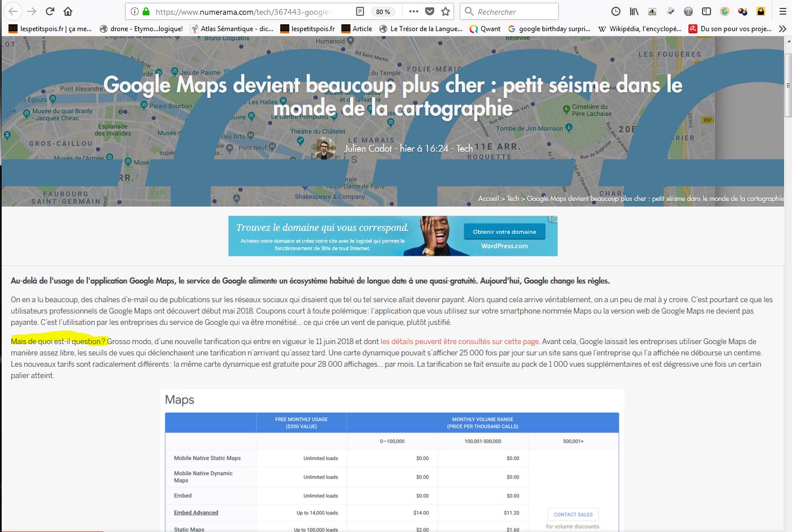Screen dimensions: 792x532
Task: Bookmark this page with the star
Action: coord(446,11)
